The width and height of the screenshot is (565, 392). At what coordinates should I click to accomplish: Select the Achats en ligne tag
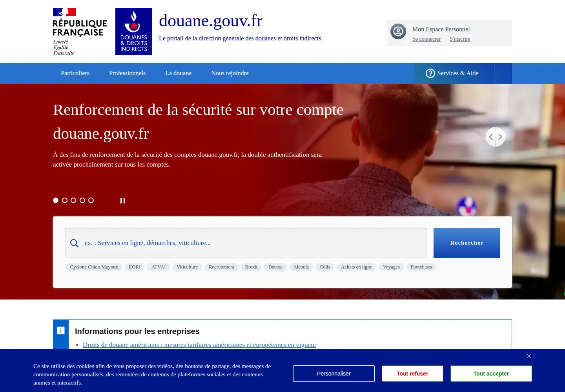pos(357,267)
